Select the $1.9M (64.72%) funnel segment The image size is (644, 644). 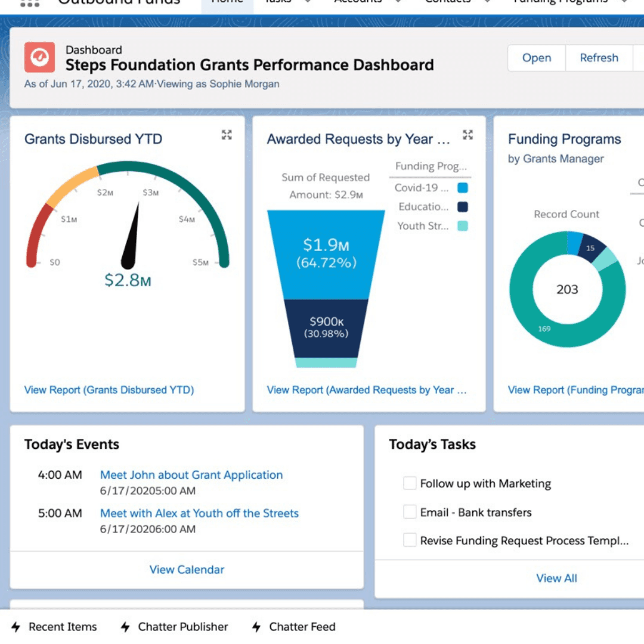[x=326, y=254]
